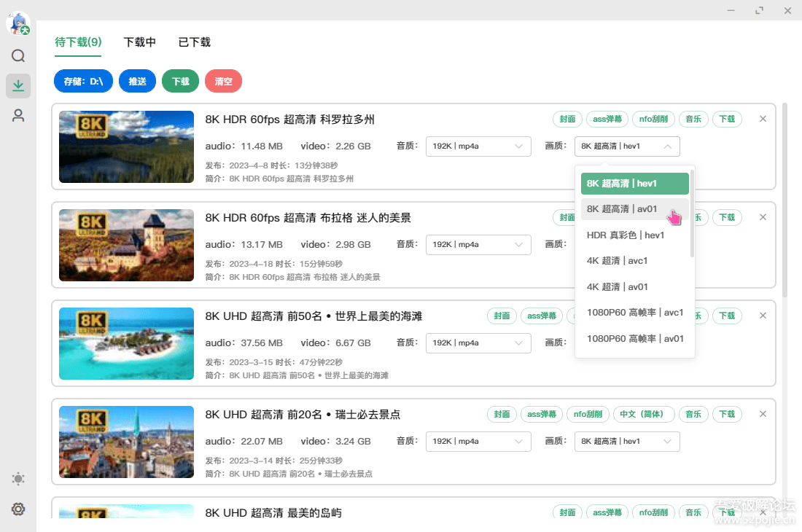The height and width of the screenshot is (532, 802).
Task: Toggle light/dark theme sun icon
Action: coord(18,479)
